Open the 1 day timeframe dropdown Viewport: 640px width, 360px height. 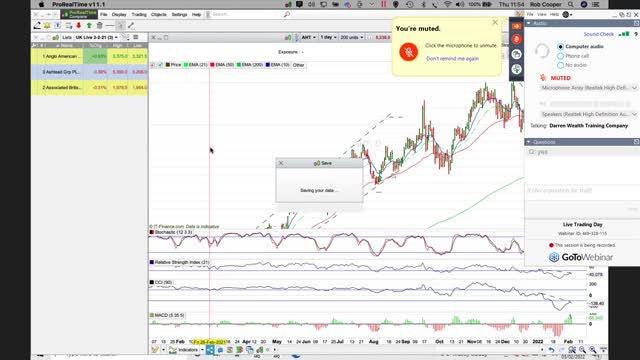click(x=328, y=37)
